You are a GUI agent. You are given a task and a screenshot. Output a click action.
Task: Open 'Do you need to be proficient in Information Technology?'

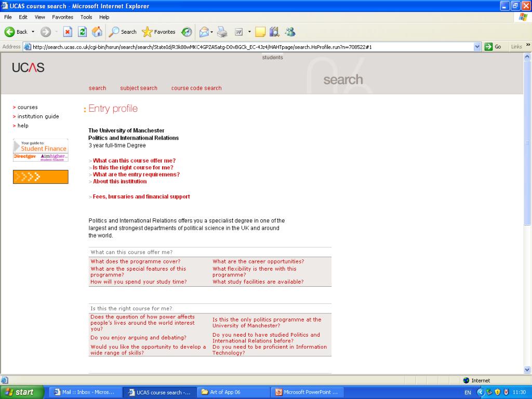(270, 350)
